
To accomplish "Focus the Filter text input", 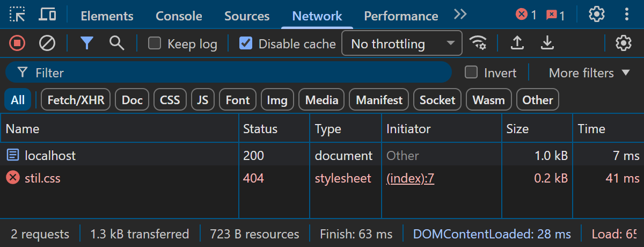I will pos(228,72).
